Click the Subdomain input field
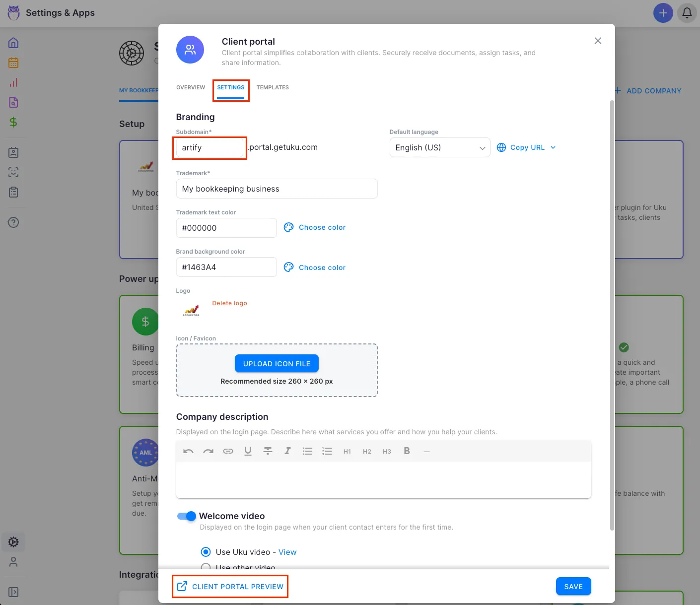700x605 pixels. point(210,147)
